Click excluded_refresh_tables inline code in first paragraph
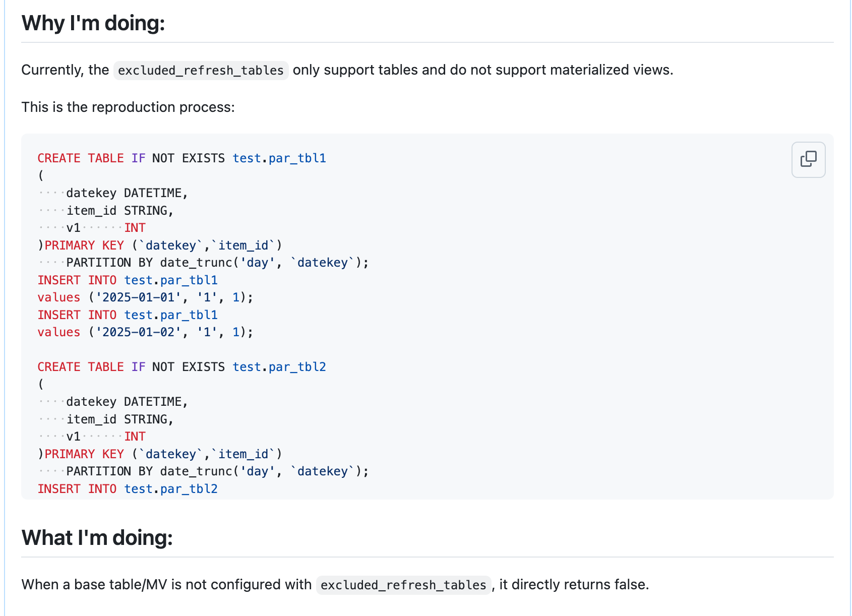The image size is (852, 616). [201, 70]
